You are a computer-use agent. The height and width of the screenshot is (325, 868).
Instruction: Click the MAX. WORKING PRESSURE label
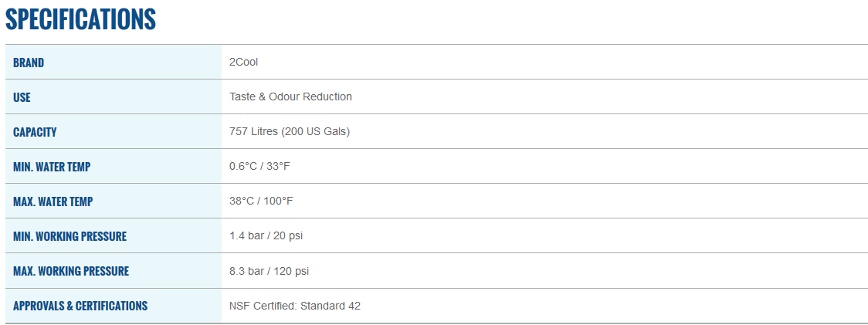tap(71, 271)
